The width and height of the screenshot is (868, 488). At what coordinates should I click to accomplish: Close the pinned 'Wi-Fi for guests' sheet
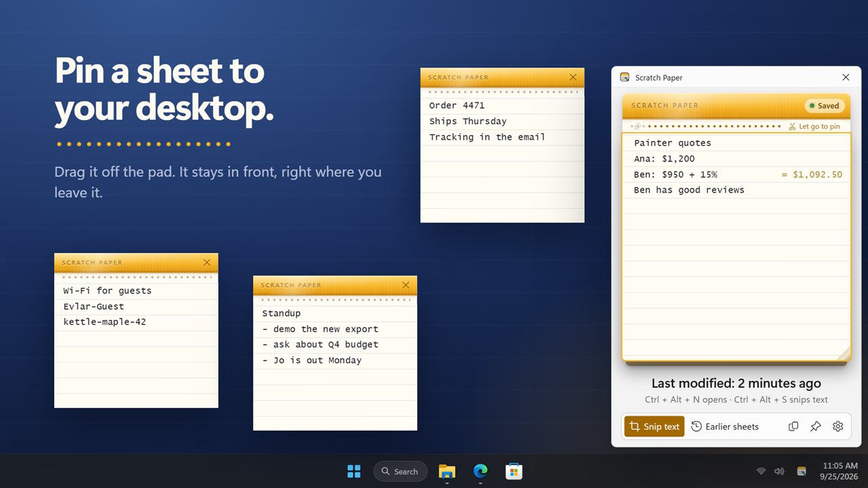(207, 262)
